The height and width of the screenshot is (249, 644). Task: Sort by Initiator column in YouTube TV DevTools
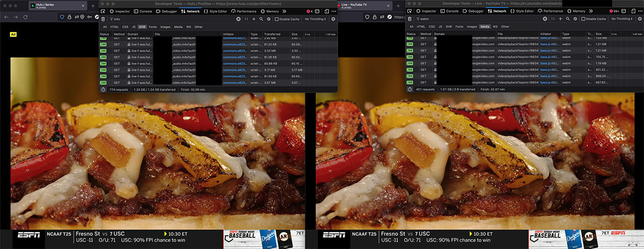(x=549, y=34)
